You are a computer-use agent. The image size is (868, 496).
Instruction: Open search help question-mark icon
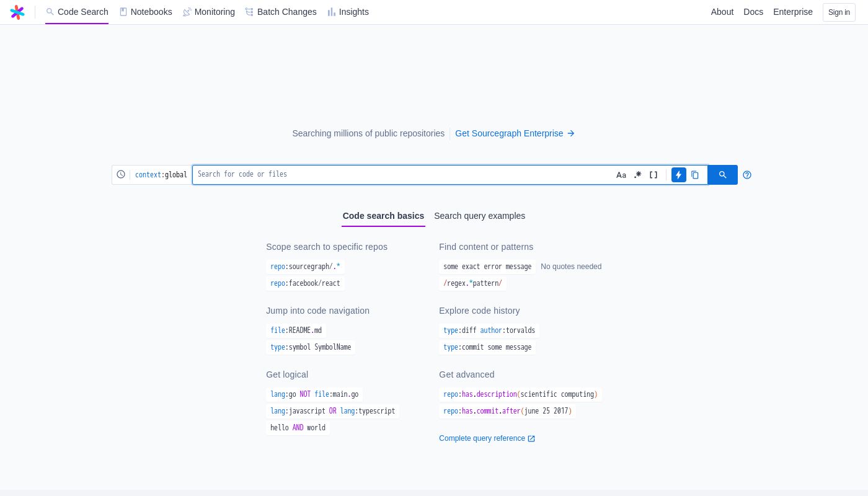click(747, 175)
